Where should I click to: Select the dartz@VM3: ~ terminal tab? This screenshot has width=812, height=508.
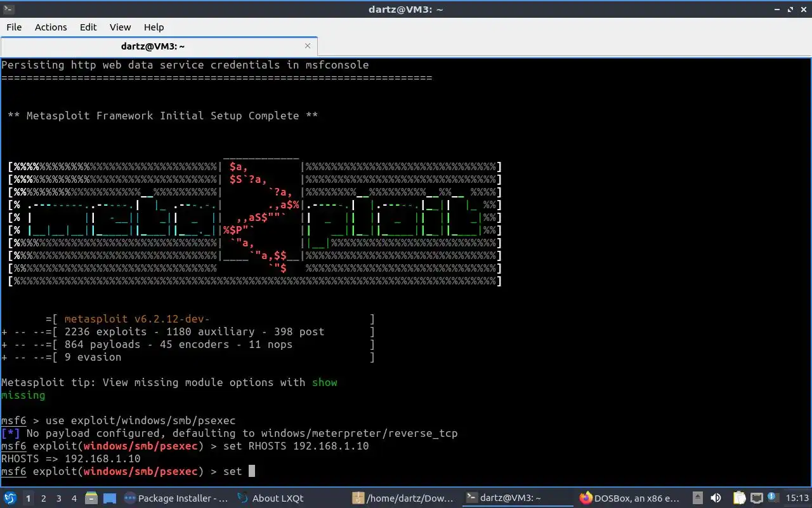click(x=159, y=46)
